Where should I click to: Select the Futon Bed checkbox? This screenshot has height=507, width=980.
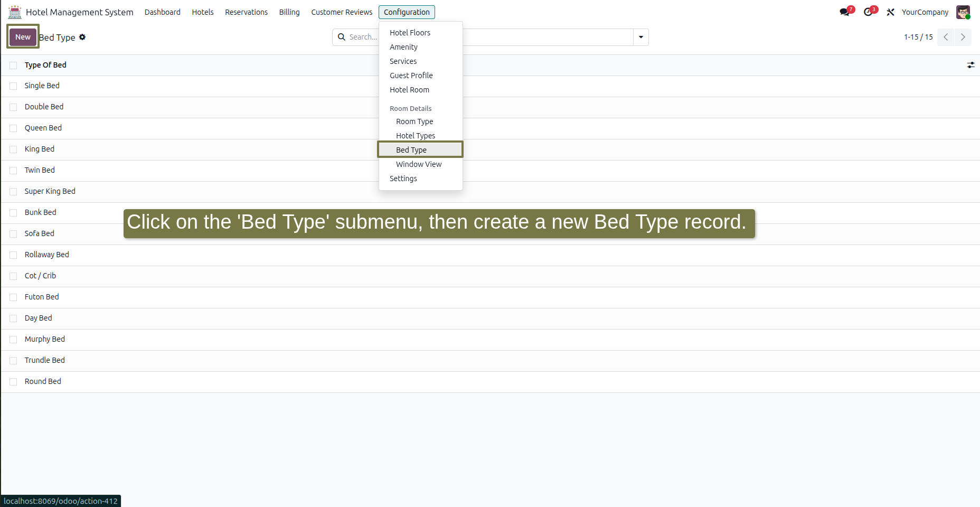click(x=13, y=297)
